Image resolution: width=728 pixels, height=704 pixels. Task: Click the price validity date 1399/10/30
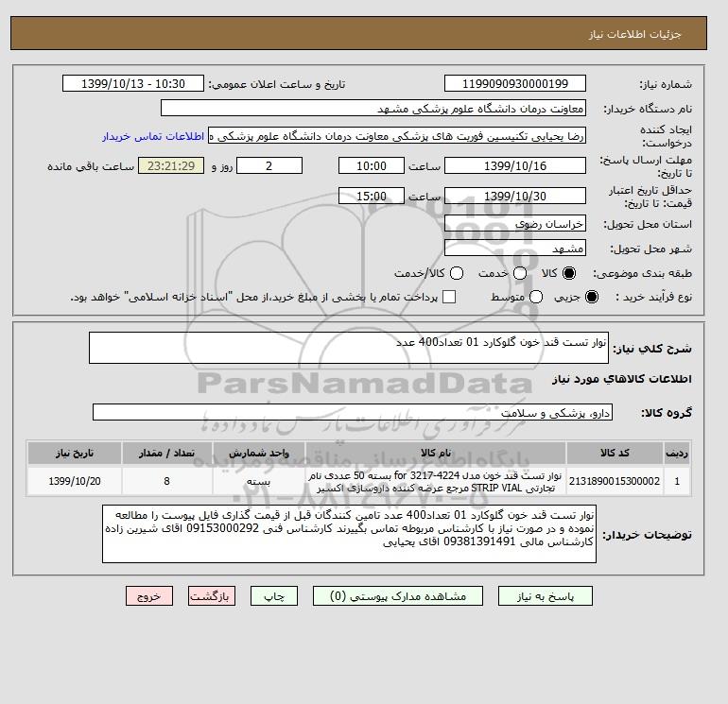coord(515,197)
